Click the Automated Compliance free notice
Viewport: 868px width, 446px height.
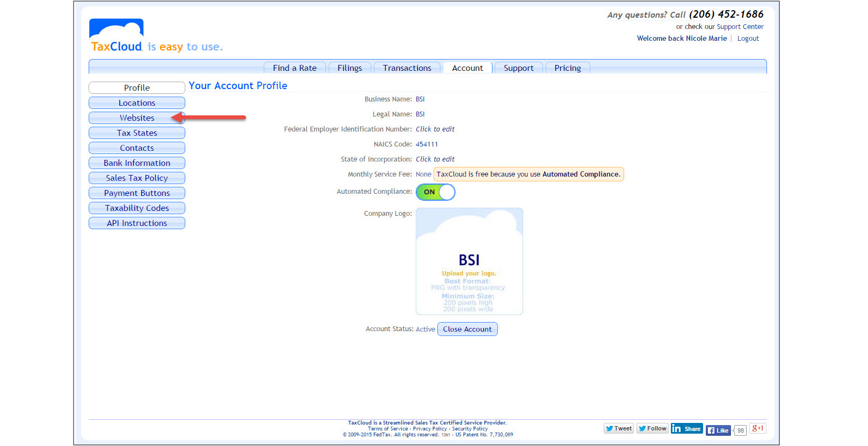pos(529,174)
